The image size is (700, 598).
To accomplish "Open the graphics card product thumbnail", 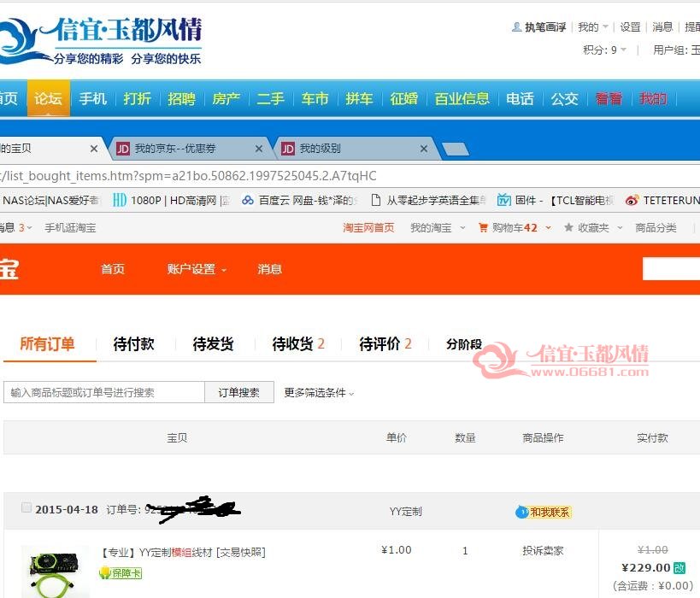I will click(55, 572).
